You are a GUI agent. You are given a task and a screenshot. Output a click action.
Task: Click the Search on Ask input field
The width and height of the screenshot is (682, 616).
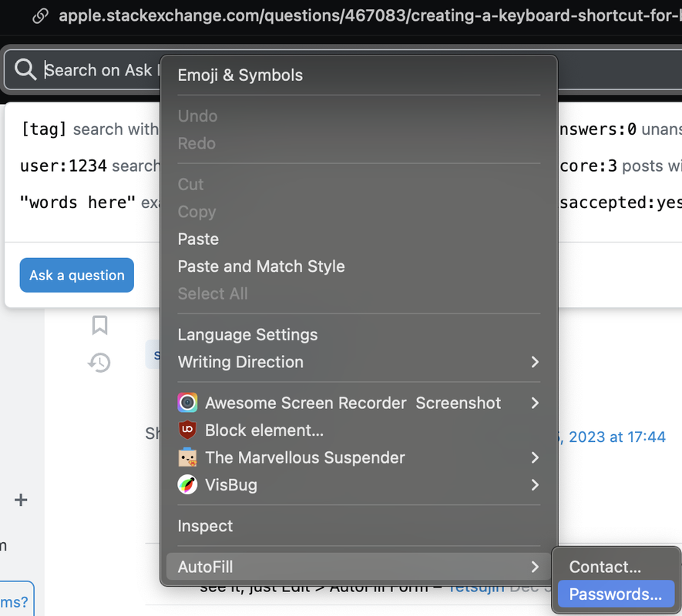[x=344, y=70]
